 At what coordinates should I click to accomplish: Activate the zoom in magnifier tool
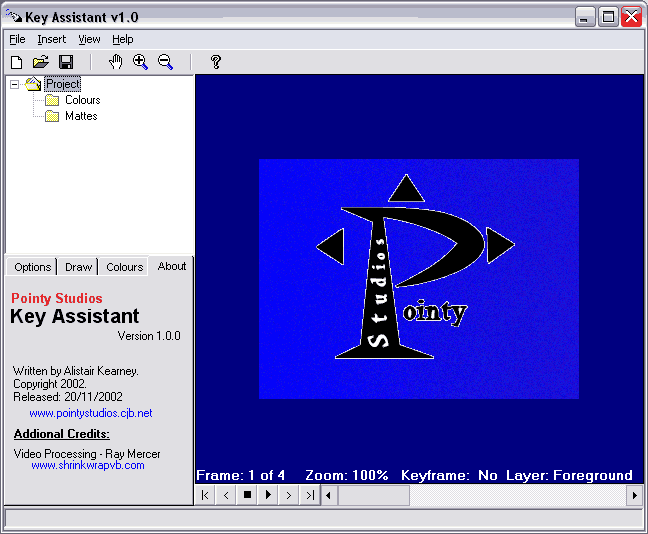[141, 62]
